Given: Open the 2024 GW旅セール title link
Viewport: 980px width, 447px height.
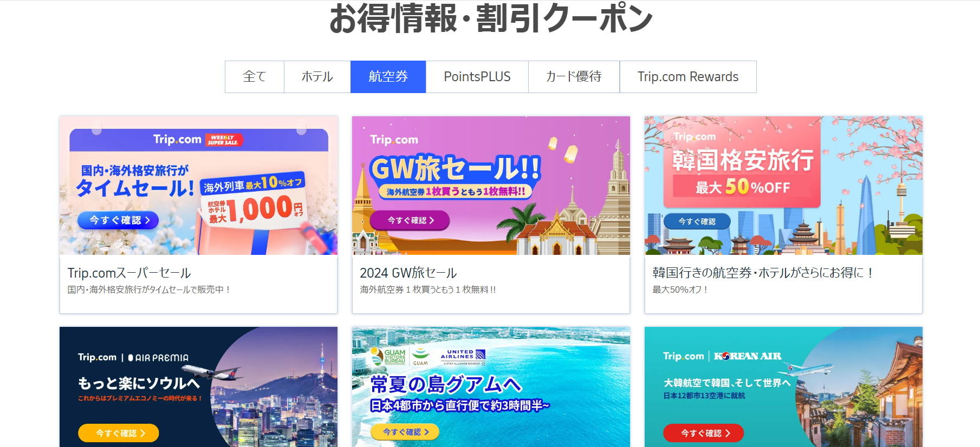Looking at the screenshot, I should (x=408, y=273).
